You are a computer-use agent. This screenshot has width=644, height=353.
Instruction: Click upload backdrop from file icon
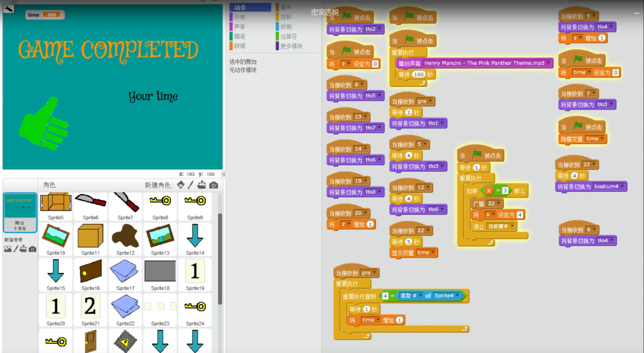coord(23,249)
